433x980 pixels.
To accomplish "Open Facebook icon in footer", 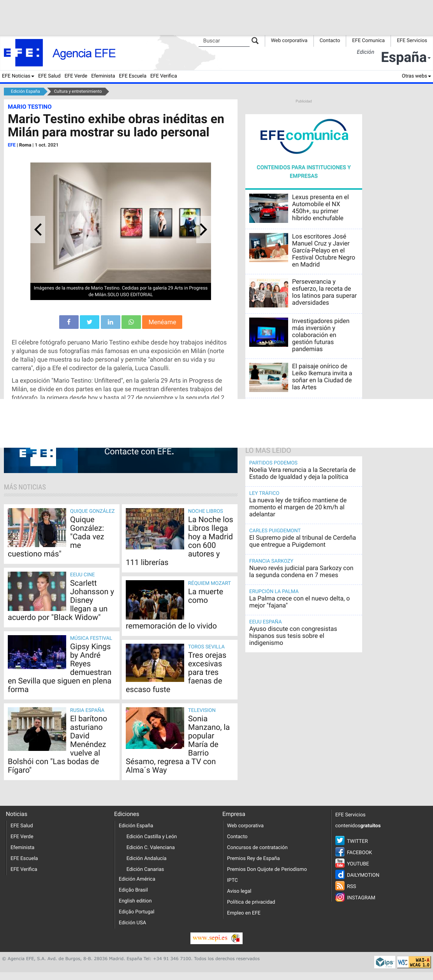I will tap(340, 852).
